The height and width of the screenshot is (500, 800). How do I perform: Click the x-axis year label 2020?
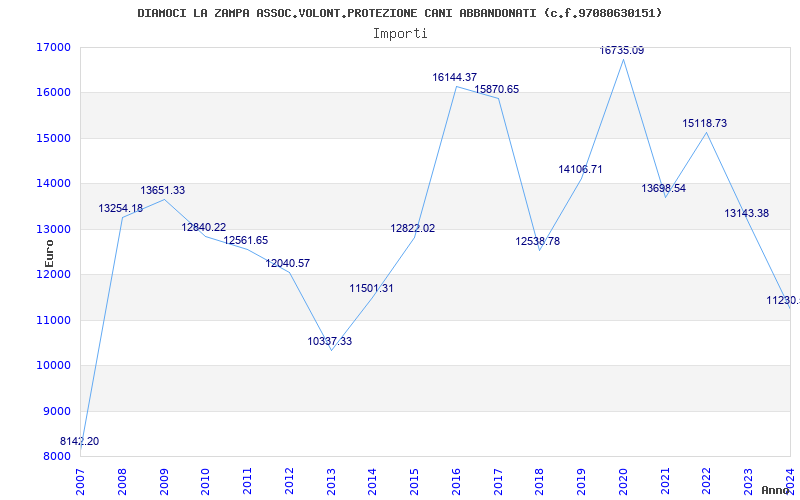coord(623,481)
